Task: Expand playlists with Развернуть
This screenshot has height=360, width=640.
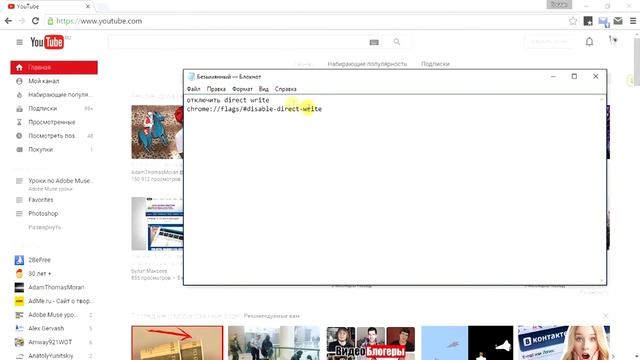Action: (44, 227)
